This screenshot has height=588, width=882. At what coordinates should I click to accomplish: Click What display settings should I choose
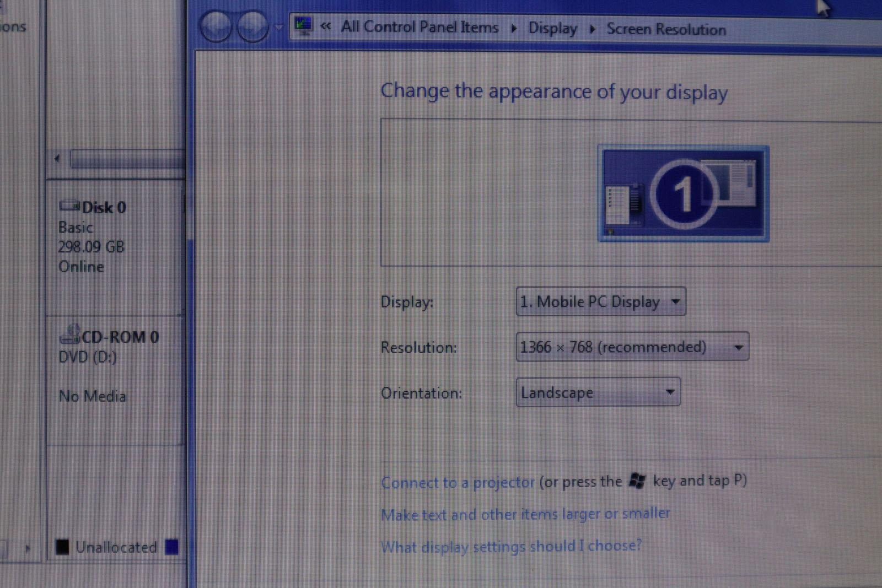tap(511, 546)
